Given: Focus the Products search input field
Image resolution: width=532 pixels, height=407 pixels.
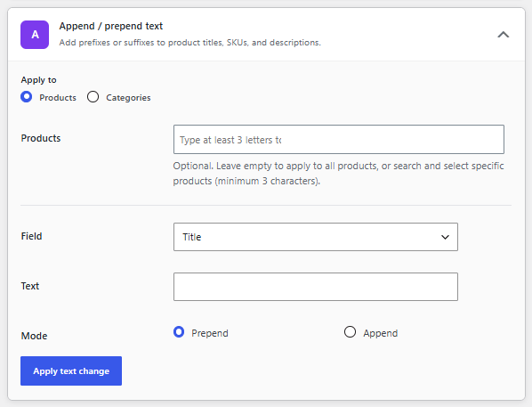Looking at the screenshot, I should [339, 139].
